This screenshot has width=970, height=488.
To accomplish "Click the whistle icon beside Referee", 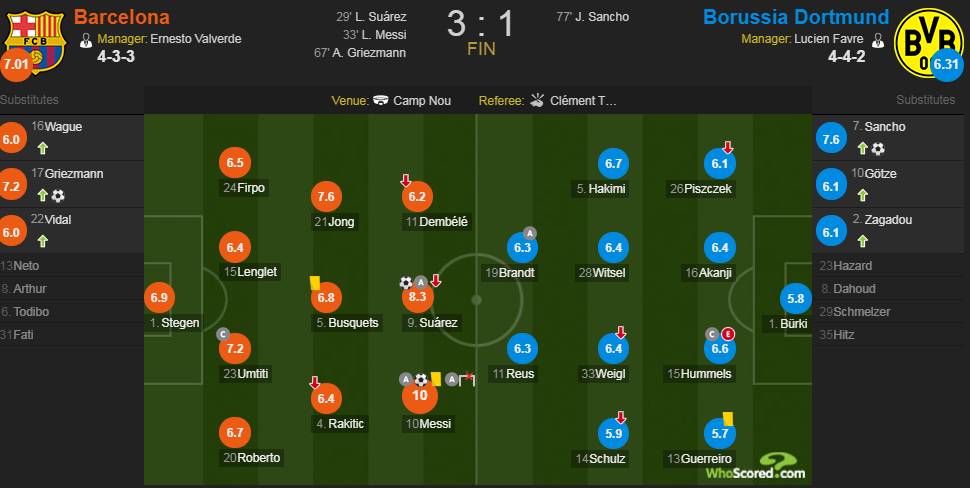I will [536, 100].
